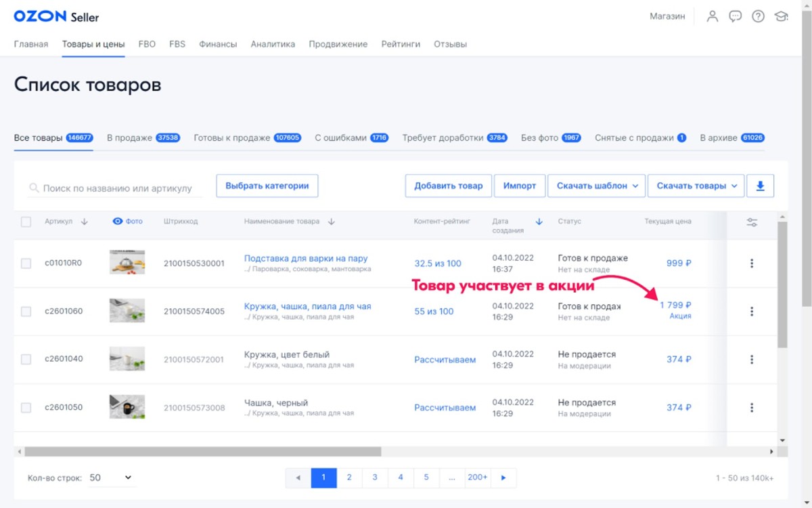The height and width of the screenshot is (508, 812).
Task: Open thumbnail photo of item c01010R0
Action: (127, 262)
